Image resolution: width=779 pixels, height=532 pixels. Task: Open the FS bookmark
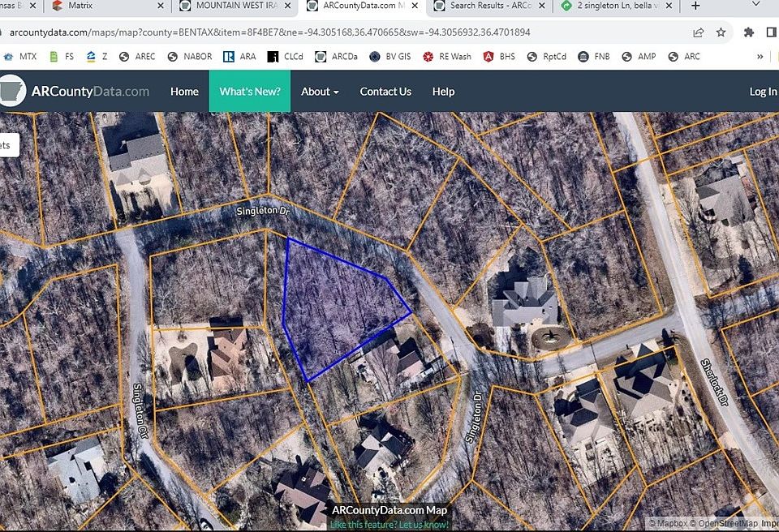[62, 57]
